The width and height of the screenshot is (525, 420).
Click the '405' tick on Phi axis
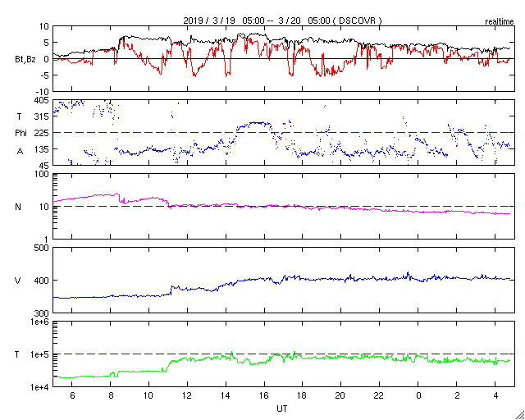(x=42, y=100)
